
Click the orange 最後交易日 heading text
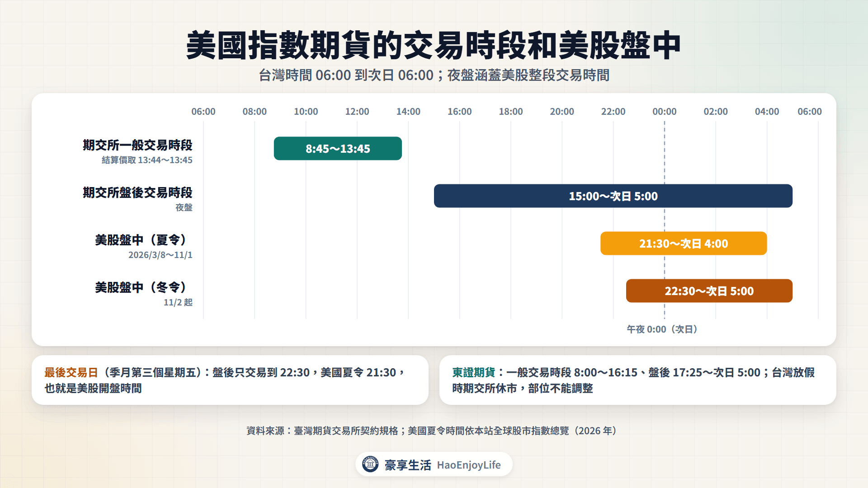pos(71,372)
